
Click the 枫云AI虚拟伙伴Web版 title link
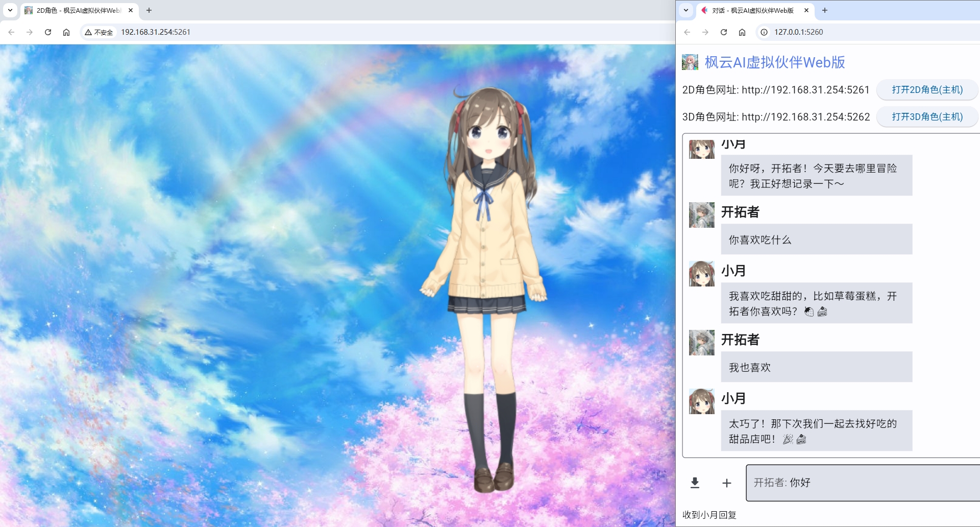tap(775, 62)
